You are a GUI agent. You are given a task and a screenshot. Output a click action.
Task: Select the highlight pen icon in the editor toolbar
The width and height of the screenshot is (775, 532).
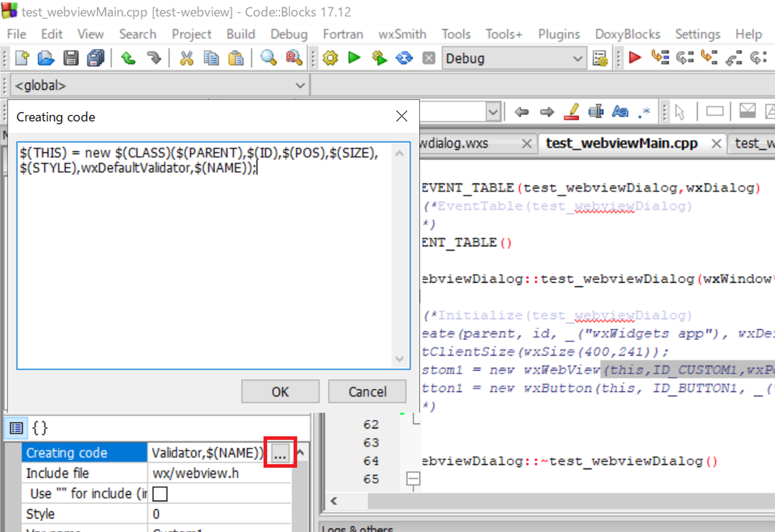click(571, 110)
